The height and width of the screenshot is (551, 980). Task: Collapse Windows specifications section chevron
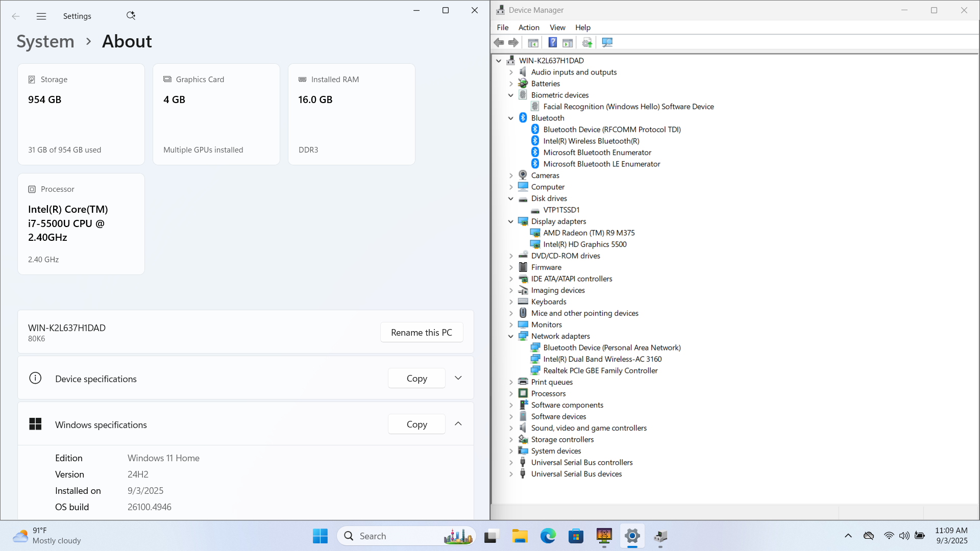(x=458, y=424)
